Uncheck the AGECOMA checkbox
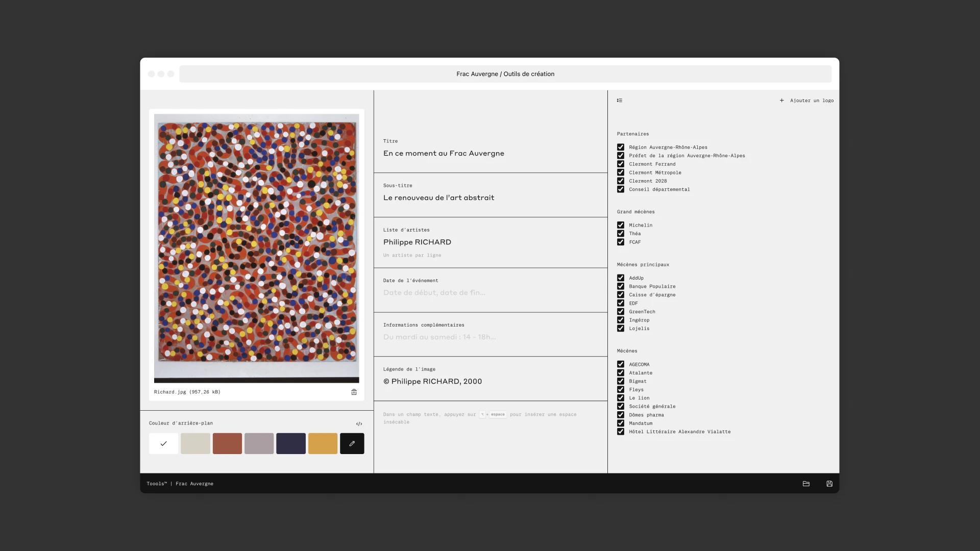 [621, 364]
